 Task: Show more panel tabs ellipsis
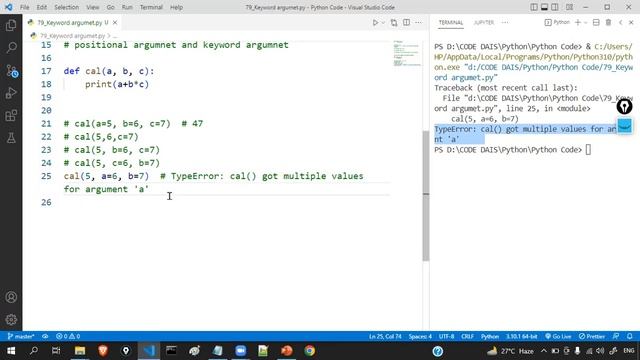[505, 23]
